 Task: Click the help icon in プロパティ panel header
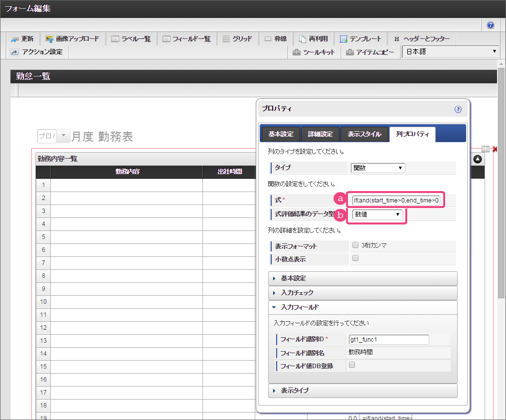(458, 109)
